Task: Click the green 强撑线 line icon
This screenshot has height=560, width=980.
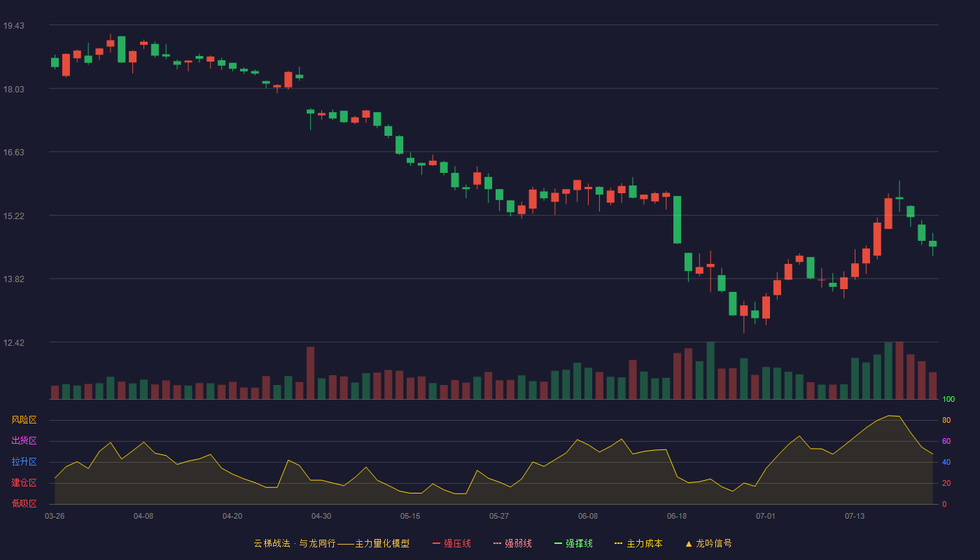Action: click(x=558, y=543)
